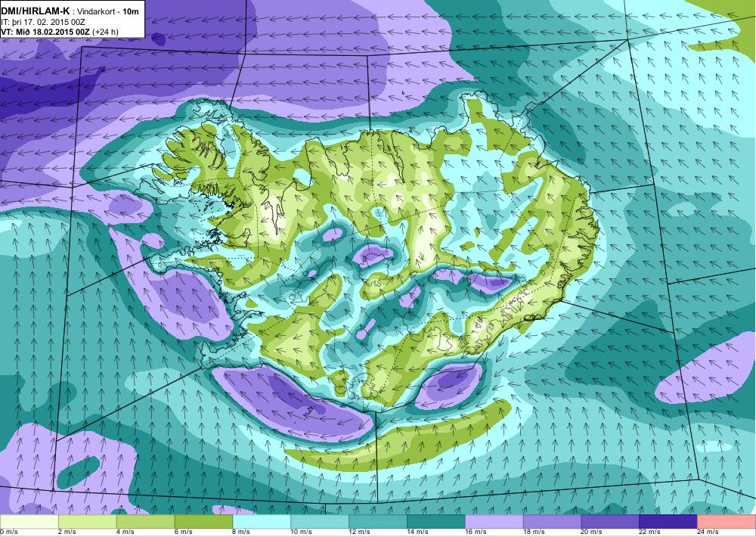The image size is (756, 537).
Task: Select the "12 m/s" legend label
Action: [x=359, y=532]
